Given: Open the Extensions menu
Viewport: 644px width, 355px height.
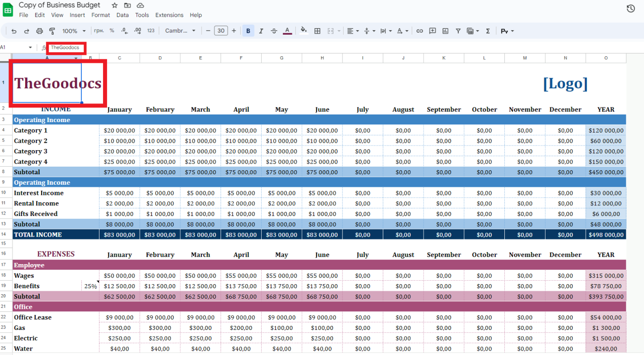Looking at the screenshot, I should coord(169,15).
